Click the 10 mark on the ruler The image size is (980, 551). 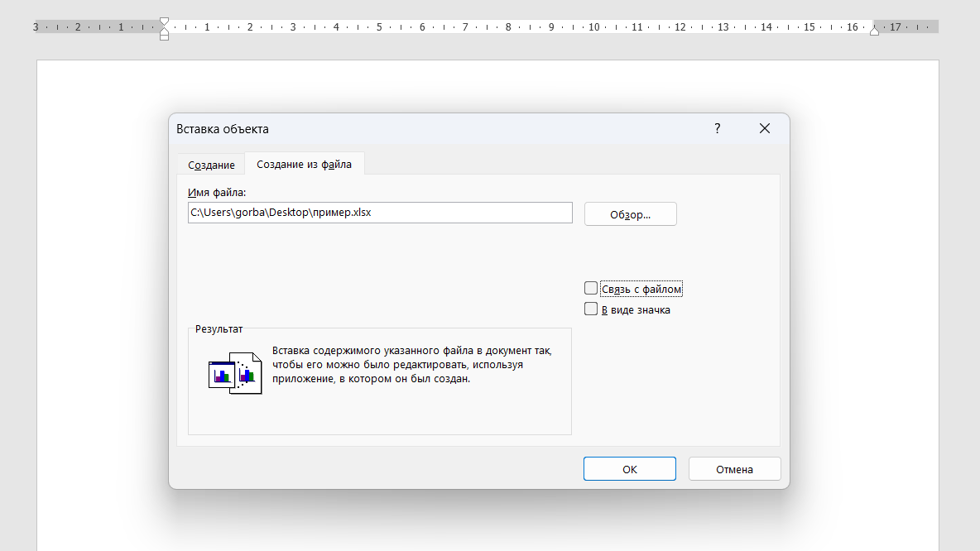click(593, 26)
